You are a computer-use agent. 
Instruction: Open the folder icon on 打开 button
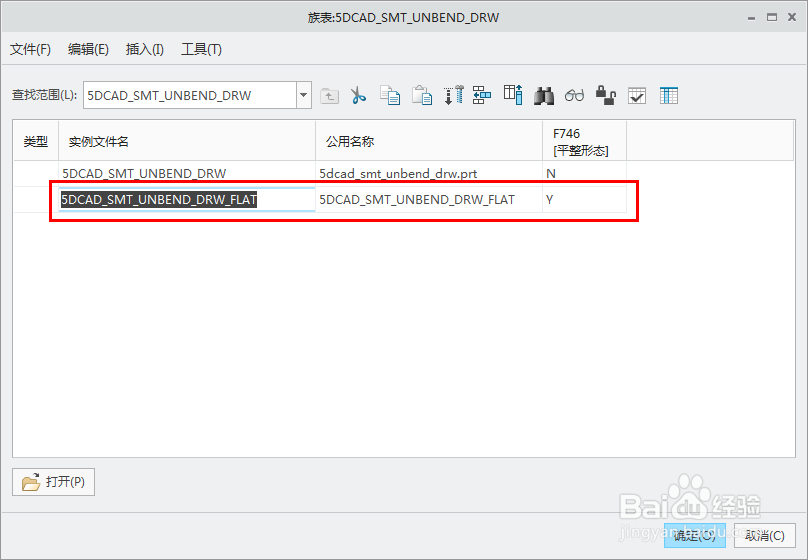click(x=31, y=482)
